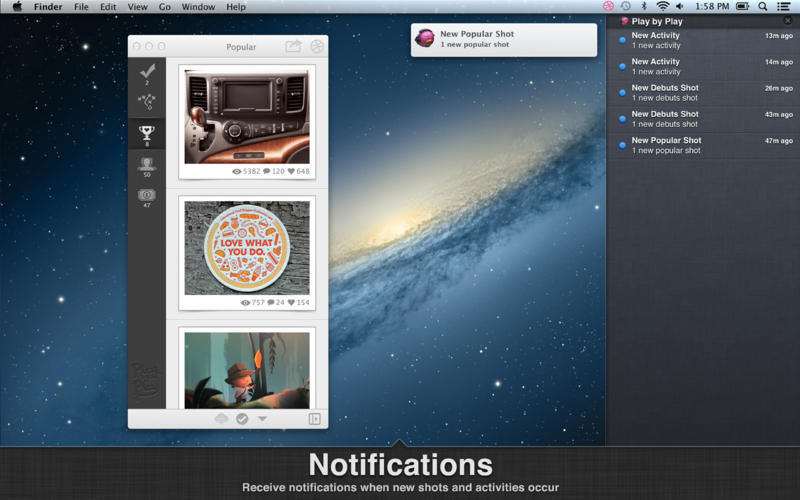Click the share arrow icon in title bar
The width and height of the screenshot is (800, 500).
pyautogui.click(x=293, y=46)
